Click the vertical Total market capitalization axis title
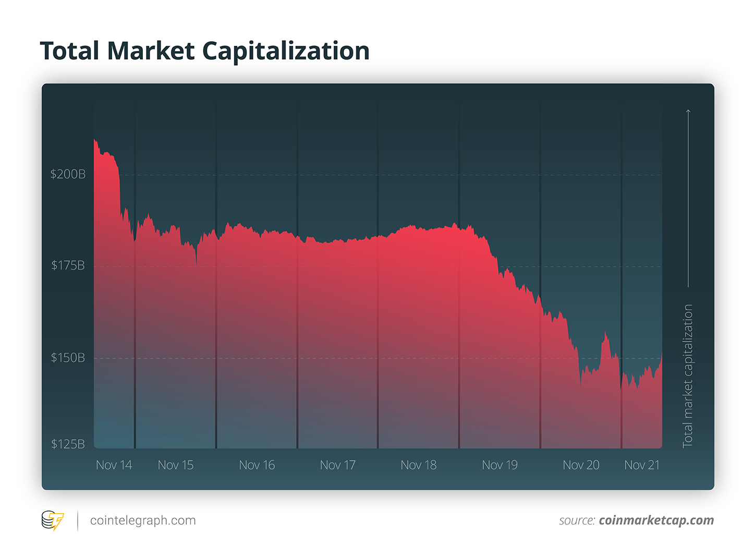Image resolution: width=756 pixels, height=558 pixels. [688, 376]
